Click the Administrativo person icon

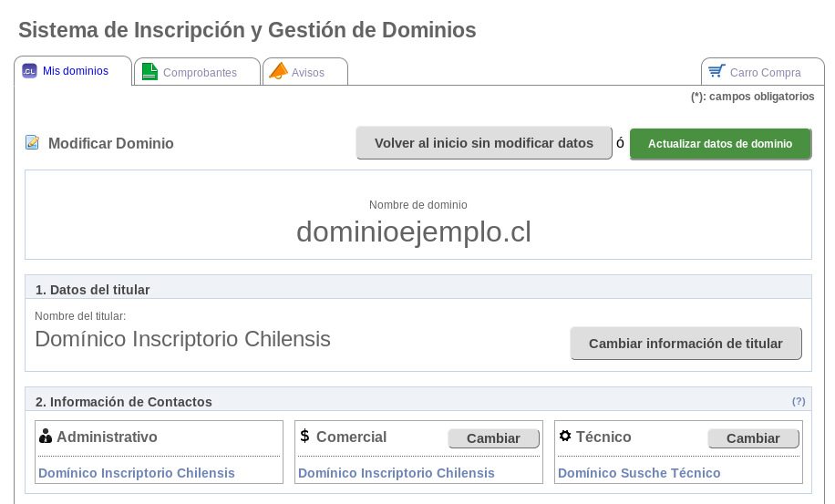pos(46,437)
